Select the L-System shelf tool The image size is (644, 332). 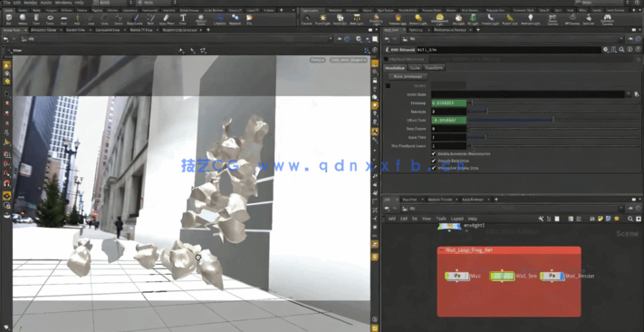coord(220,18)
